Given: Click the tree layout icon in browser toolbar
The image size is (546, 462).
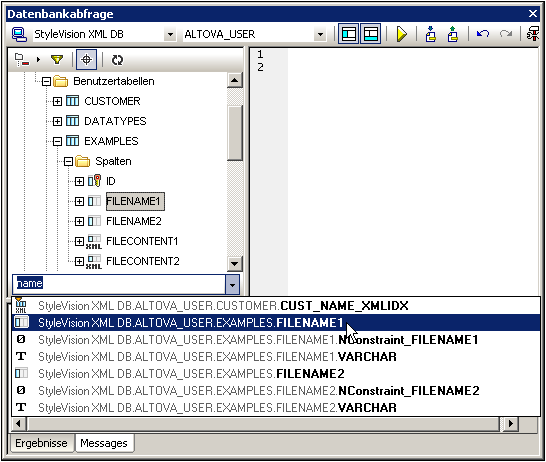Looking at the screenshot, I should pyautogui.click(x=22, y=60).
